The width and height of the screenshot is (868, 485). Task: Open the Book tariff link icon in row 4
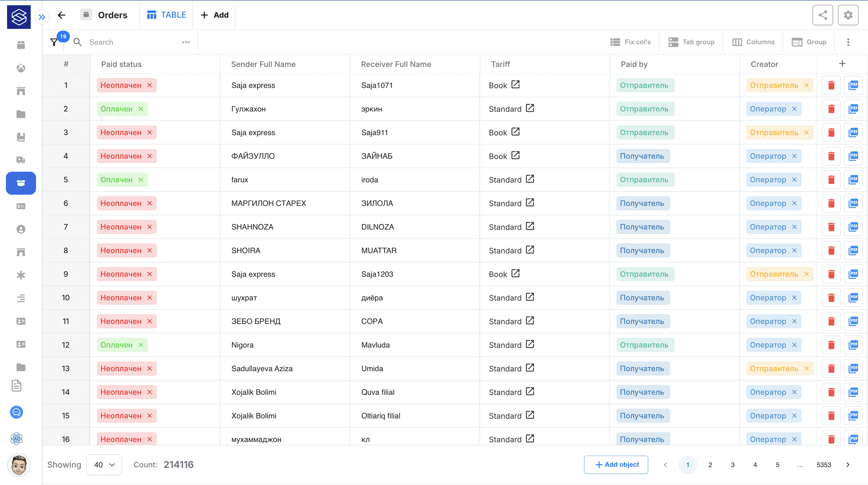tap(515, 155)
